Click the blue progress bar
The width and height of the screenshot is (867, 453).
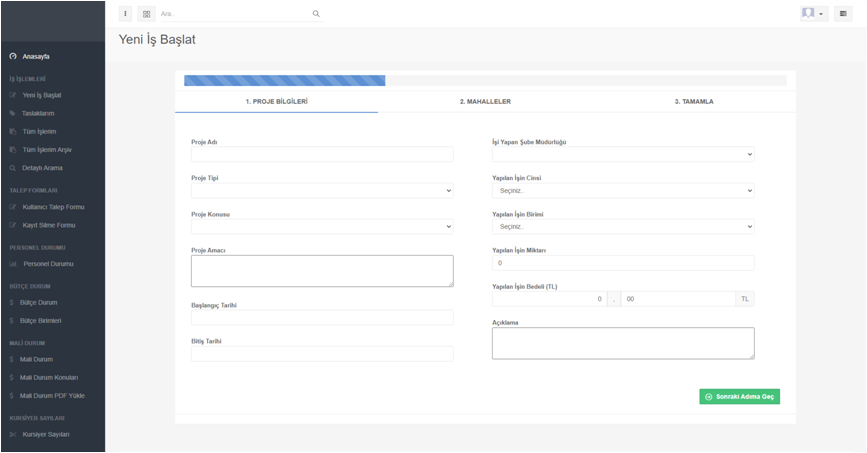pyautogui.click(x=284, y=81)
